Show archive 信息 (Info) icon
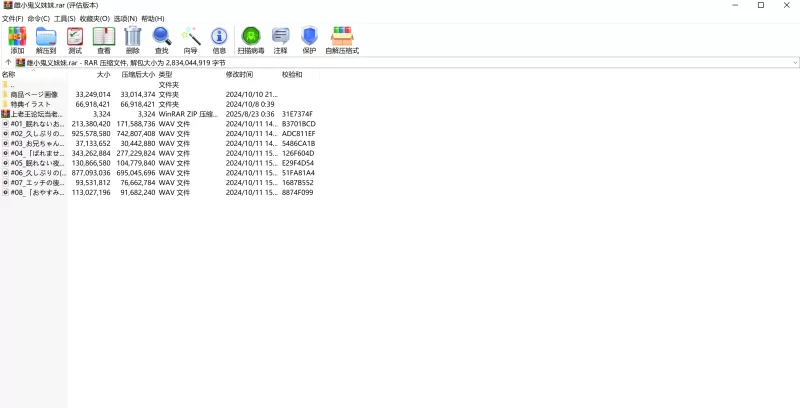 (x=219, y=40)
